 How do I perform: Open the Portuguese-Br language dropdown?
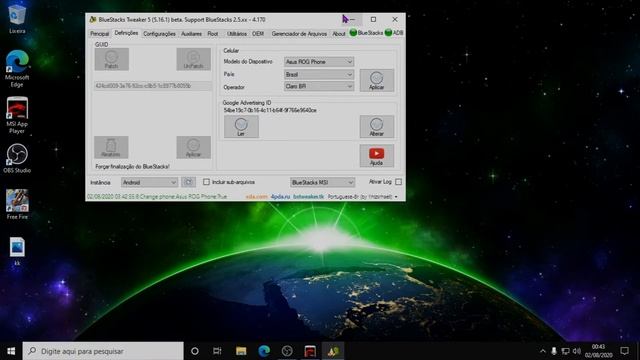pos(363,197)
